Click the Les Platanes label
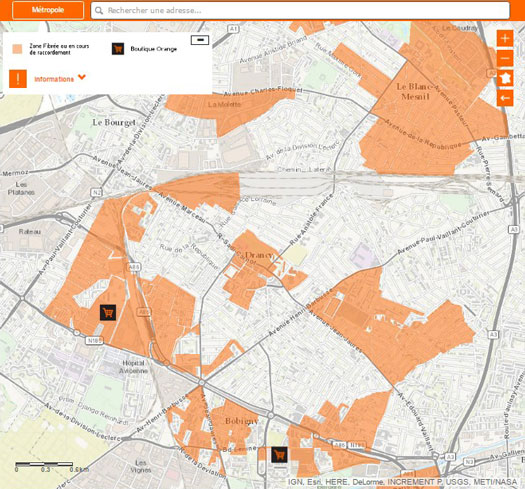Screen dimensions: 525x489 point(21,189)
